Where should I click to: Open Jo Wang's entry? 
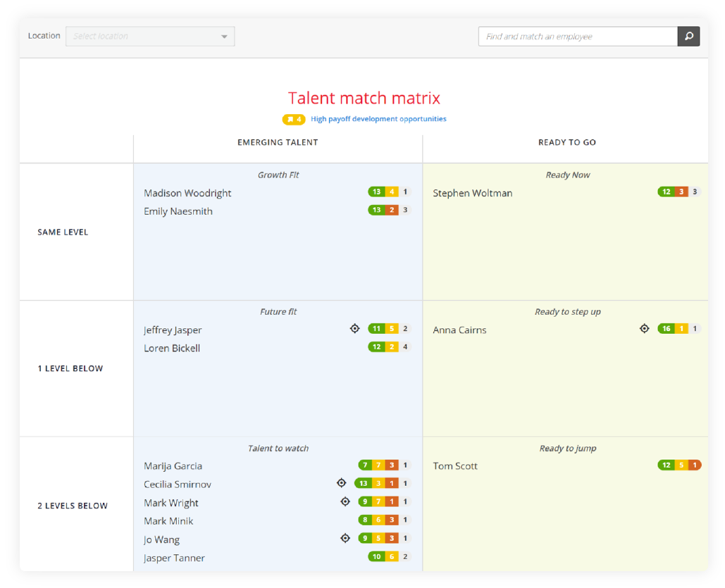161,539
